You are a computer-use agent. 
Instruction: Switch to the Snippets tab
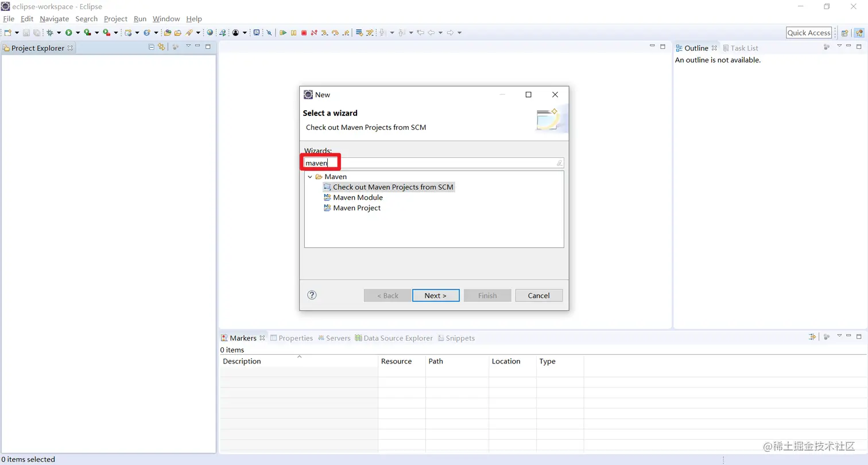tap(456, 338)
